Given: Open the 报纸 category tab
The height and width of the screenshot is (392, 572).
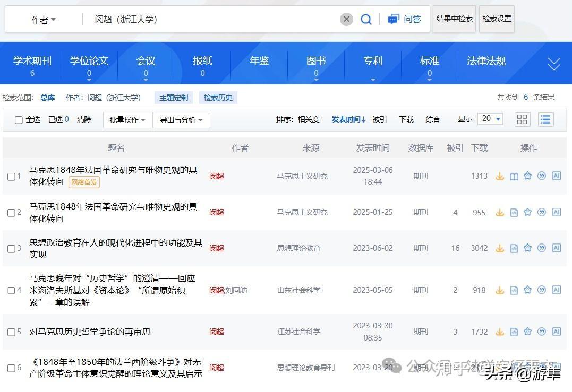Looking at the screenshot, I should pyautogui.click(x=202, y=64).
